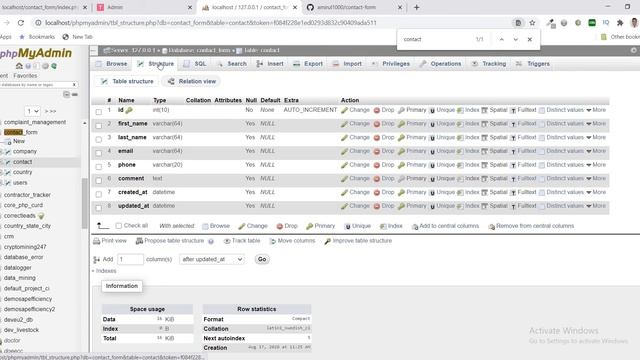Select the users table in navigation tree

click(x=20, y=183)
